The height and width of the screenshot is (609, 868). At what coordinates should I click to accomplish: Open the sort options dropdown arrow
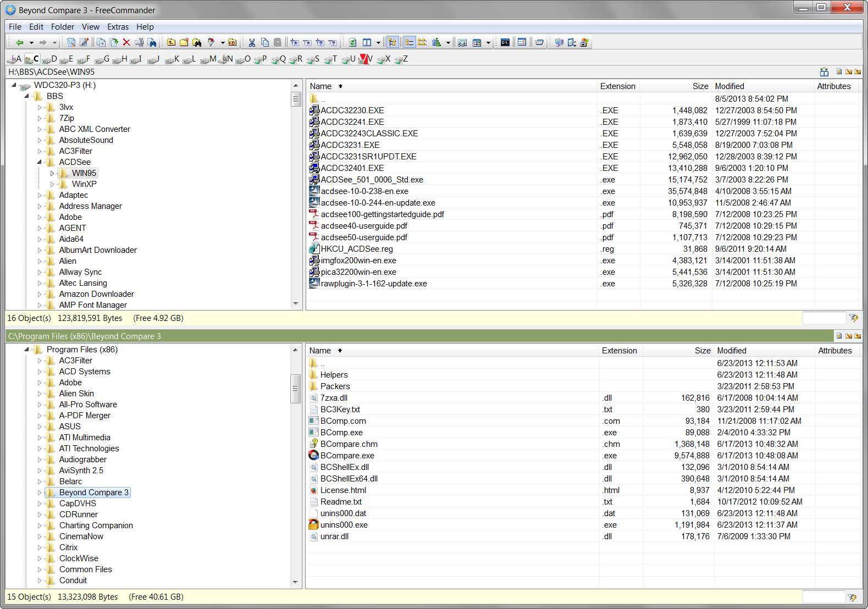[x=448, y=42]
